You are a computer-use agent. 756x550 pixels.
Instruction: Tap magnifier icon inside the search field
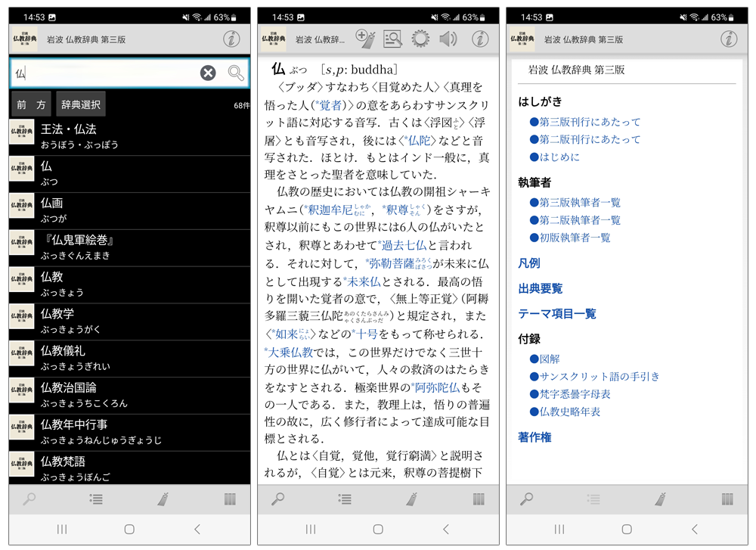click(x=236, y=73)
